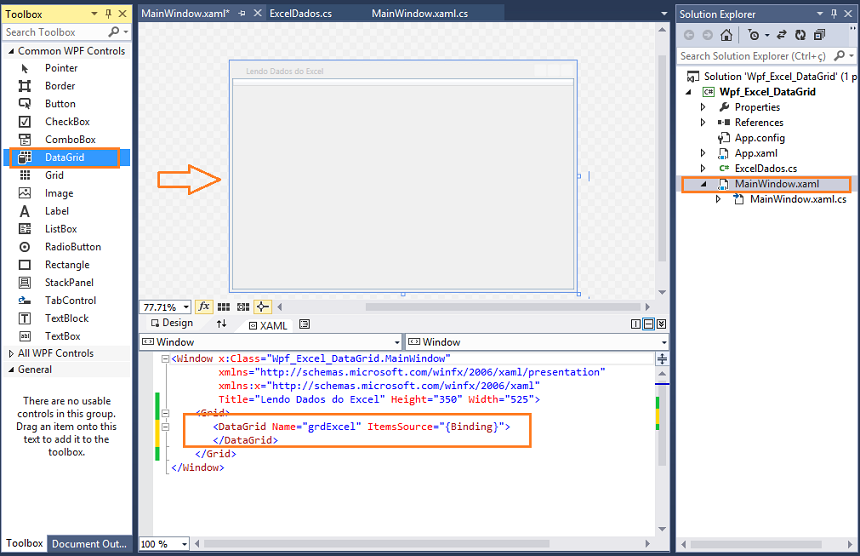The height and width of the screenshot is (556, 860).
Task: Select MainWindow.xaml.cs in Solution Explorer
Action: (798, 200)
